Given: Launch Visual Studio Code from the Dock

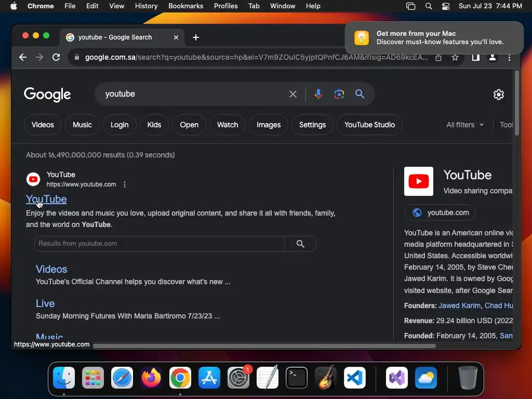Looking at the screenshot, I should (x=354, y=377).
